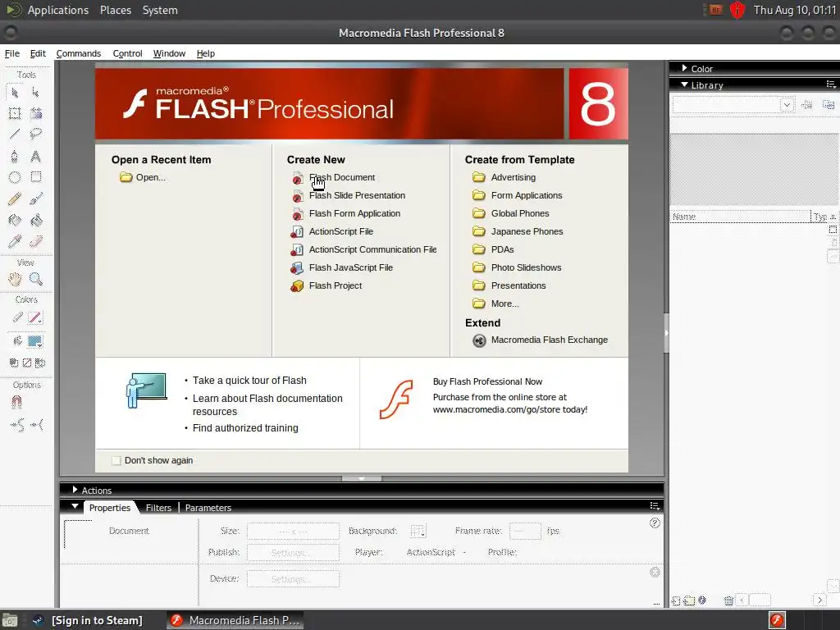Open the Applications system menu
This screenshot has width=840, height=630.
tap(58, 10)
